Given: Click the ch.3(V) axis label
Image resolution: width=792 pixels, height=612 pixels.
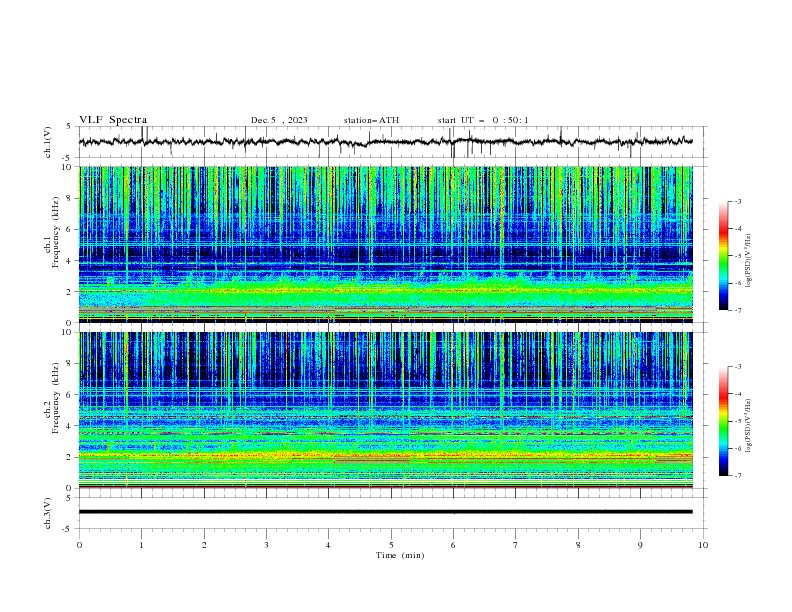Looking at the screenshot, I should [x=48, y=513].
